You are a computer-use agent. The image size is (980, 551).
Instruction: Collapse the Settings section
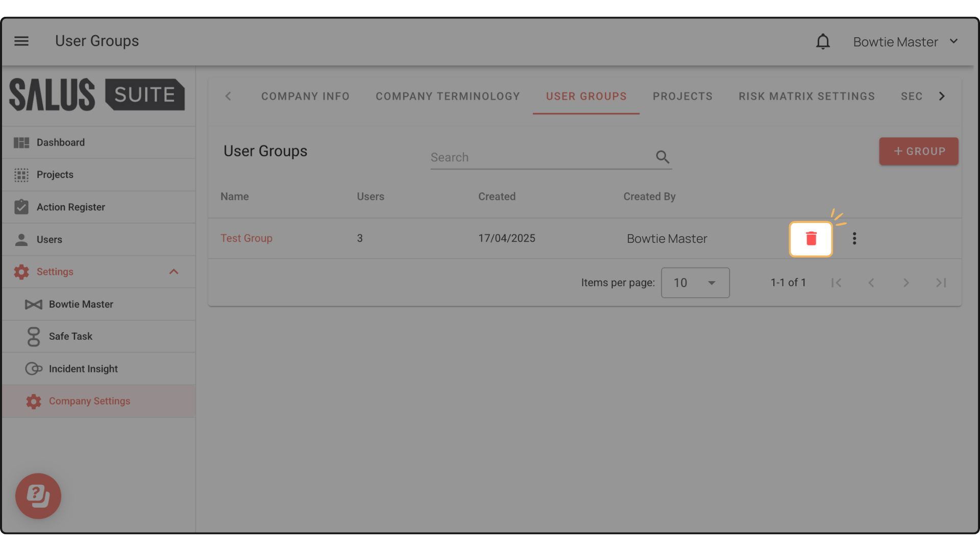174,272
